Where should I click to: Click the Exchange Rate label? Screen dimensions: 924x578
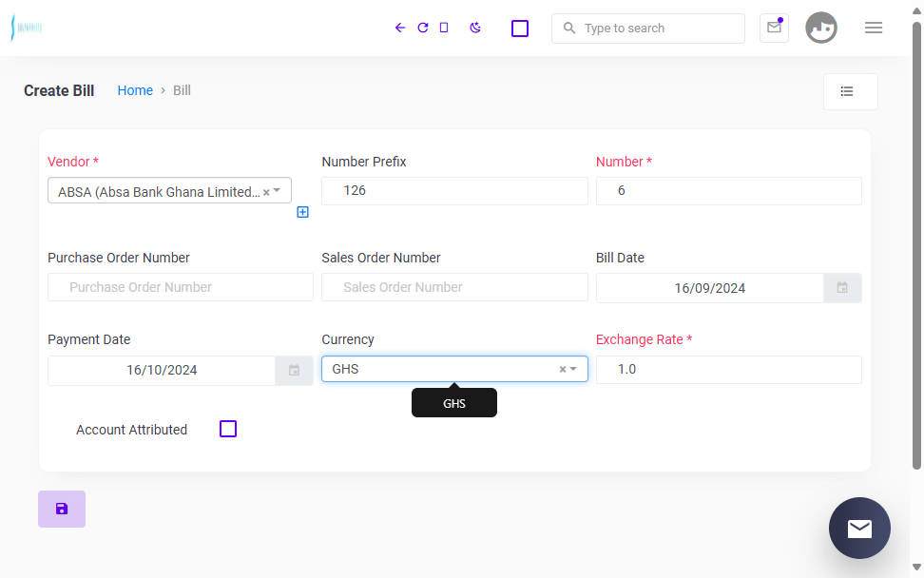644,339
